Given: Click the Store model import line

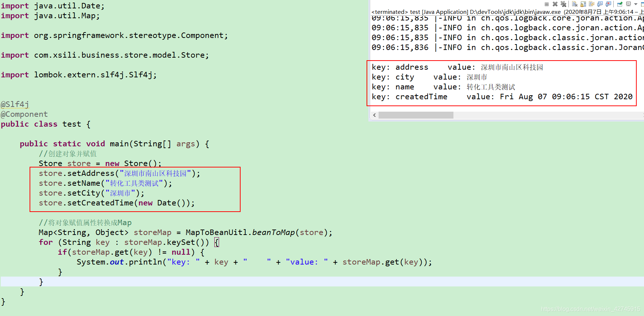Looking at the screenshot, I should pos(105,55).
